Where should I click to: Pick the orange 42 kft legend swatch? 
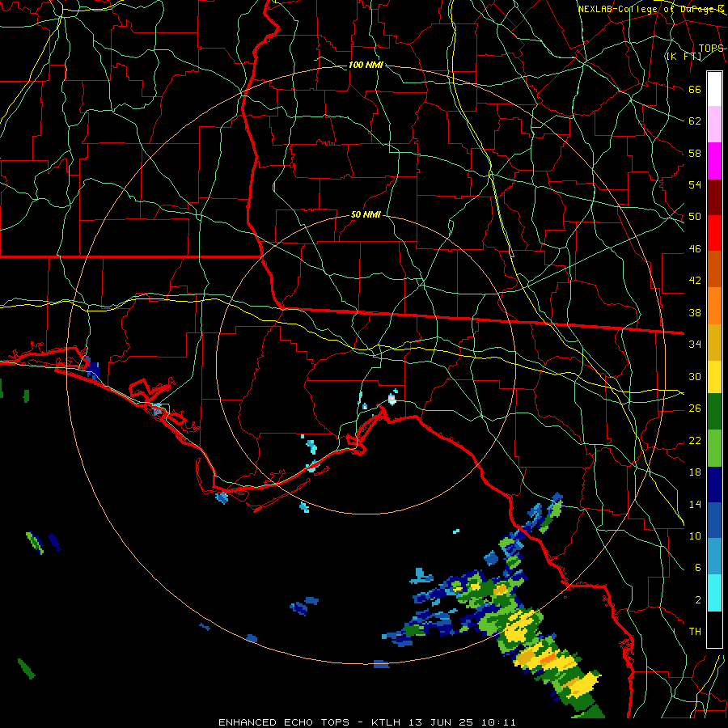(x=714, y=306)
